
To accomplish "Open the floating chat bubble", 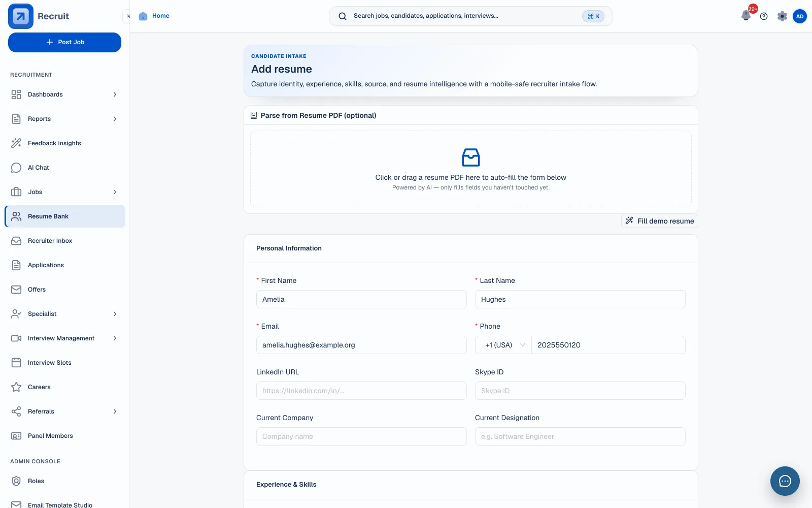I will [785, 481].
